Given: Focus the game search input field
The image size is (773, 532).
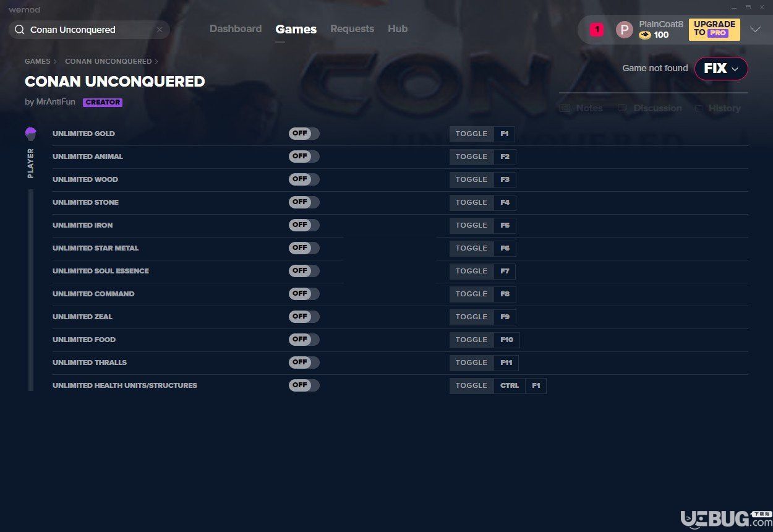Looking at the screenshot, I should tap(90, 30).
